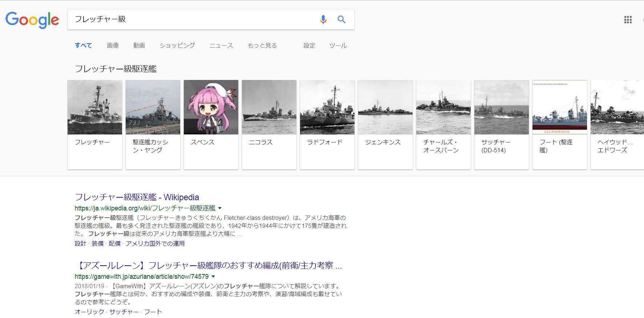Open the ヘイウッド・エドワーズ thumbnail

pos(617,107)
